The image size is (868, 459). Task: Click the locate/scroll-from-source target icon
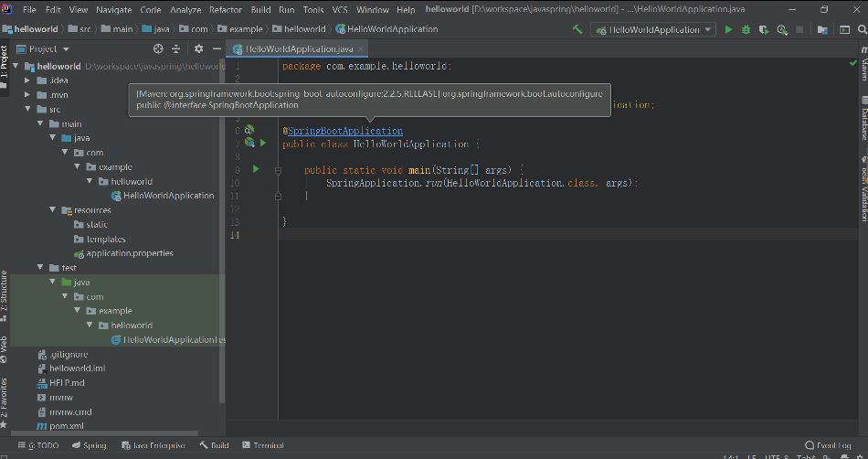[x=158, y=48]
